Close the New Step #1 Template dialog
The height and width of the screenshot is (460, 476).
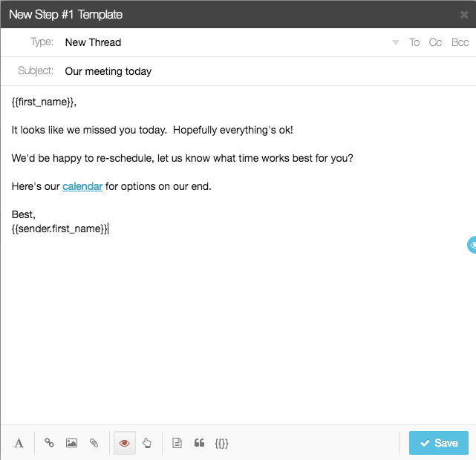pyautogui.click(x=464, y=15)
